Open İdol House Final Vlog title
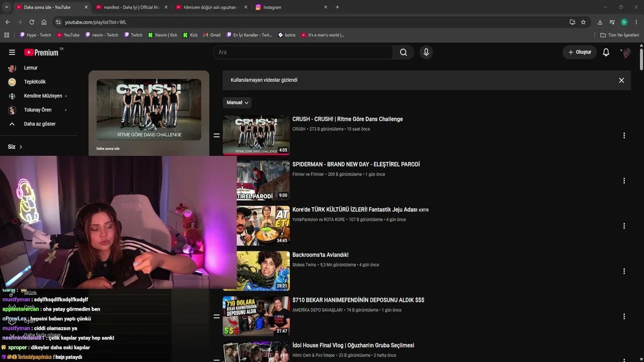 click(x=353, y=345)
